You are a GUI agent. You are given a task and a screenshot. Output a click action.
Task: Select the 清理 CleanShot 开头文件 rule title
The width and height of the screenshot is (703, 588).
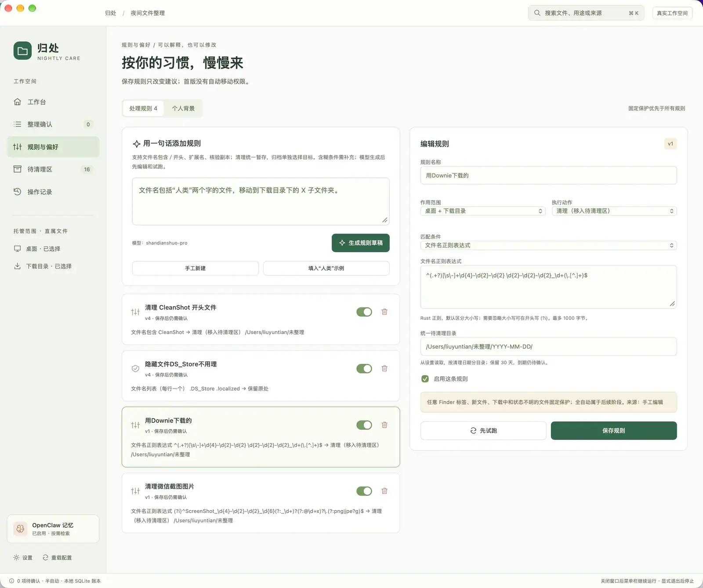[181, 308]
